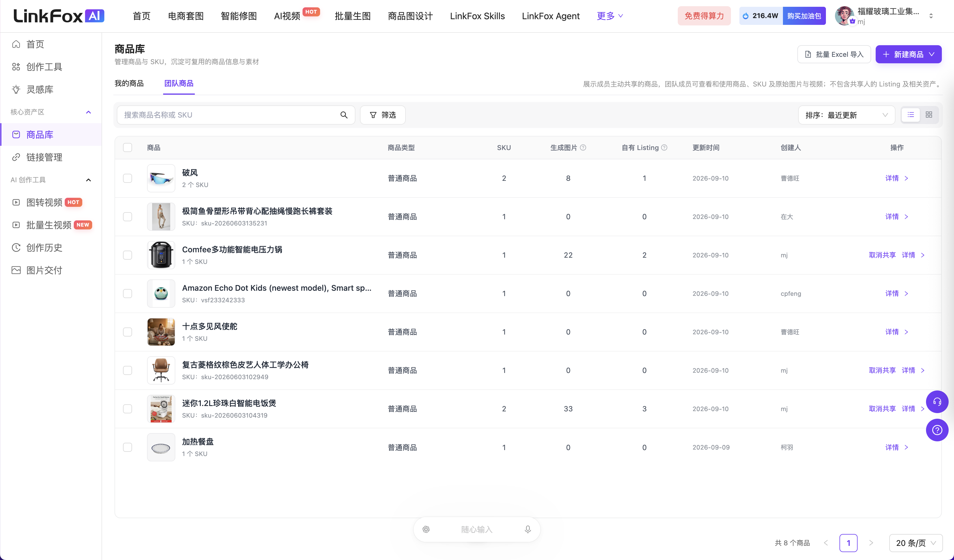Click the AI swirl icon in input bar
Image resolution: width=954 pixels, height=560 pixels.
(x=426, y=529)
